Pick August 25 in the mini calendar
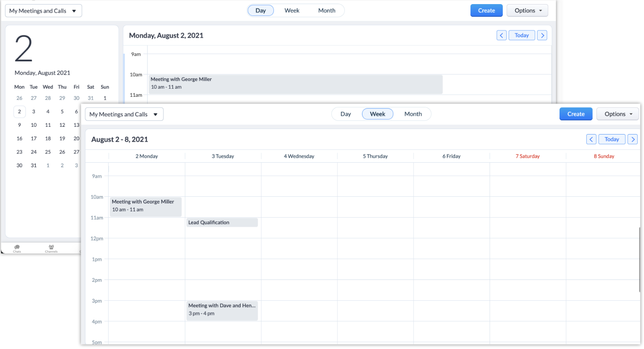Screen dimensions: 644x349 (x=48, y=152)
